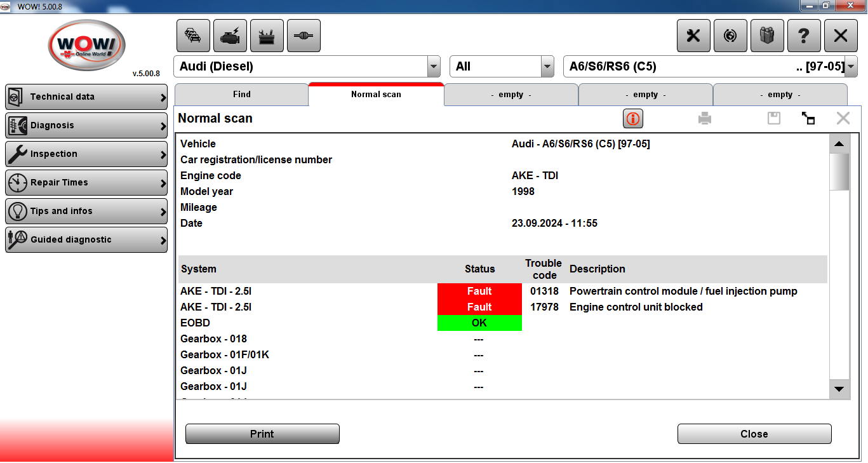Open the Technical data menu

click(x=86, y=97)
